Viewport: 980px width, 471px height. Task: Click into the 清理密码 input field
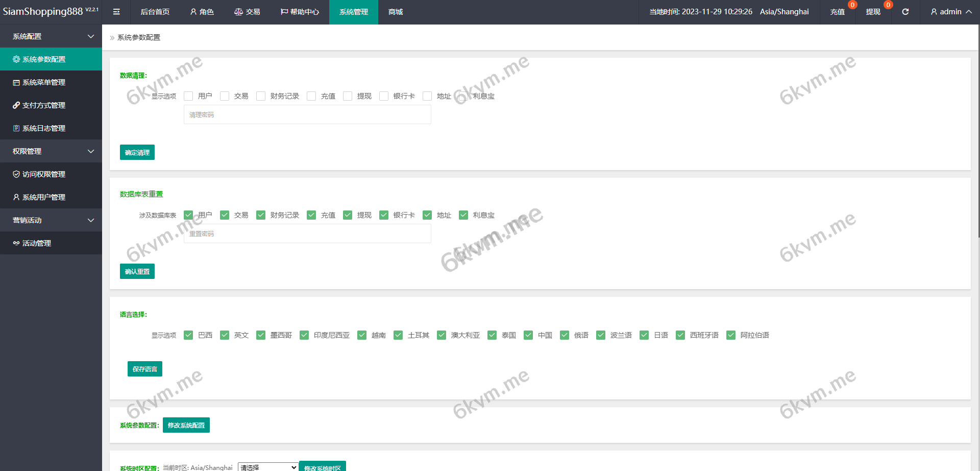click(x=307, y=115)
